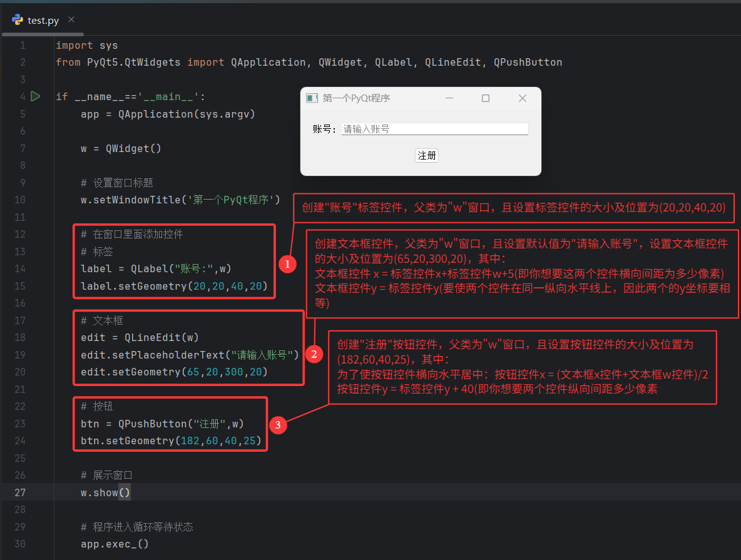Image resolution: width=741 pixels, height=560 pixels.
Task: Click the label.setGeometry(20,20,40,20) line
Action: tap(175, 286)
